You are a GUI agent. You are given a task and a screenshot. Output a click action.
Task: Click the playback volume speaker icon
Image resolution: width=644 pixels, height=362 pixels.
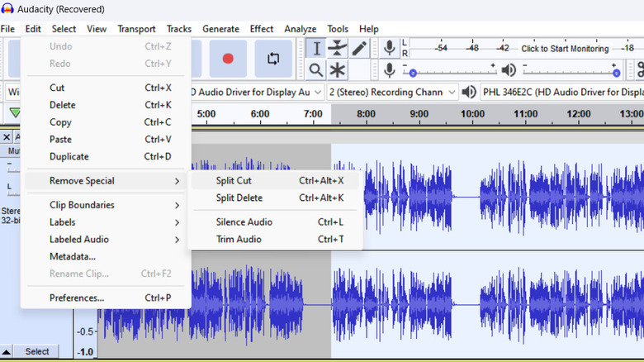(x=509, y=70)
